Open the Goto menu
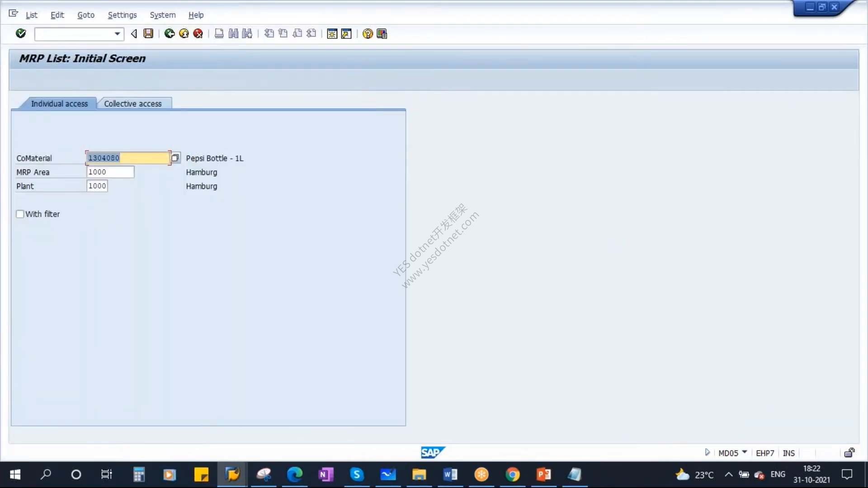The image size is (868, 488). pos(86,15)
